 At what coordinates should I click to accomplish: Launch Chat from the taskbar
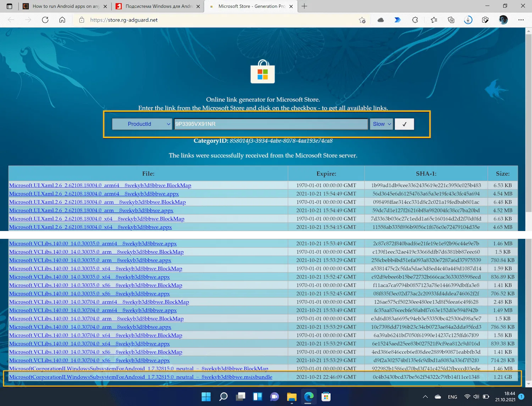click(x=275, y=397)
